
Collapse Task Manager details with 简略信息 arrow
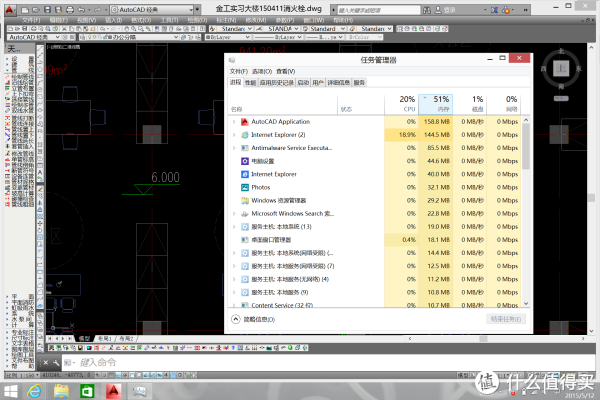[236, 319]
